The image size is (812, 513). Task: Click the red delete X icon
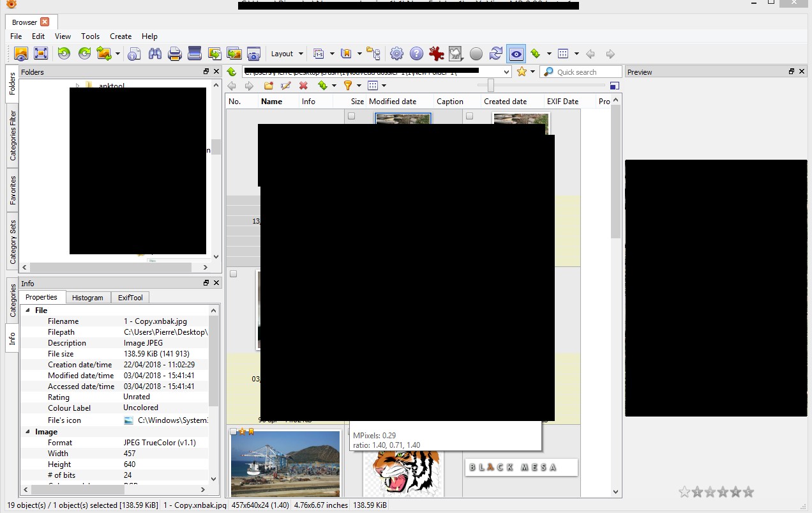click(x=303, y=86)
